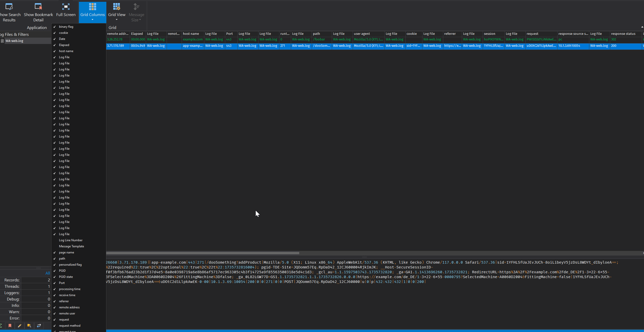Select the /foobar log row
Screen dimensions: 644x332
coord(319,39)
